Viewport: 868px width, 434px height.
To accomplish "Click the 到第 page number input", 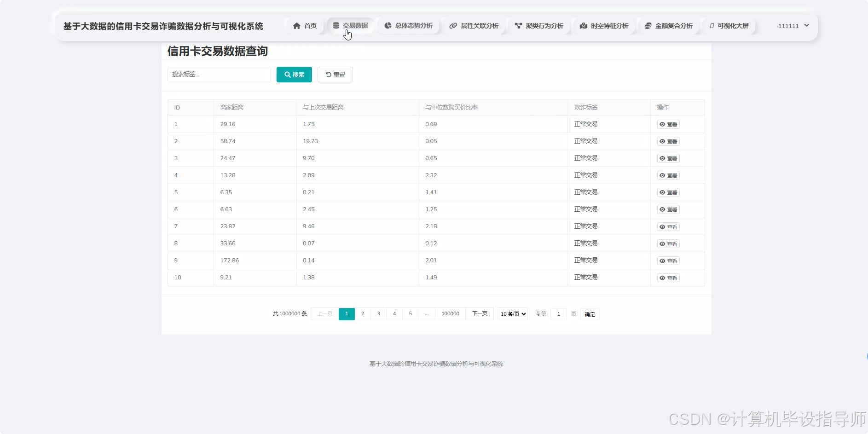I will point(559,314).
